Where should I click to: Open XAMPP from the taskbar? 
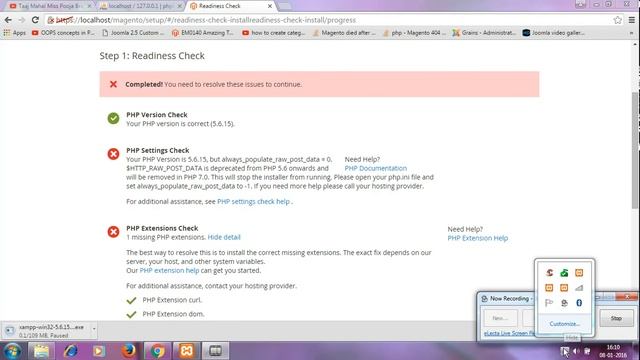187,351
